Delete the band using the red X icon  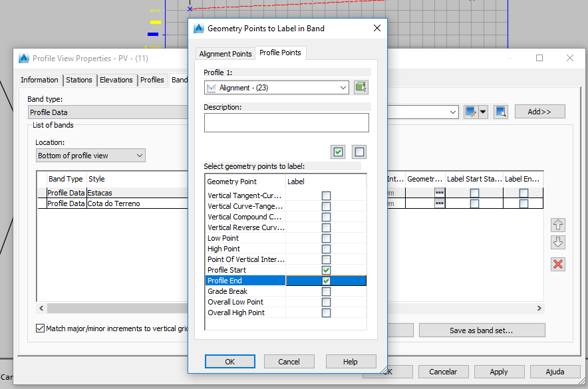click(x=557, y=265)
